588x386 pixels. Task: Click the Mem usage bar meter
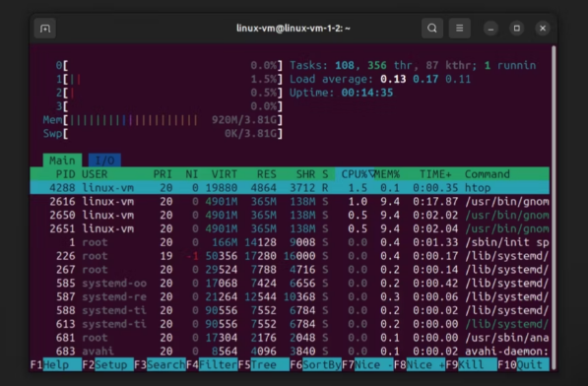[163, 120]
